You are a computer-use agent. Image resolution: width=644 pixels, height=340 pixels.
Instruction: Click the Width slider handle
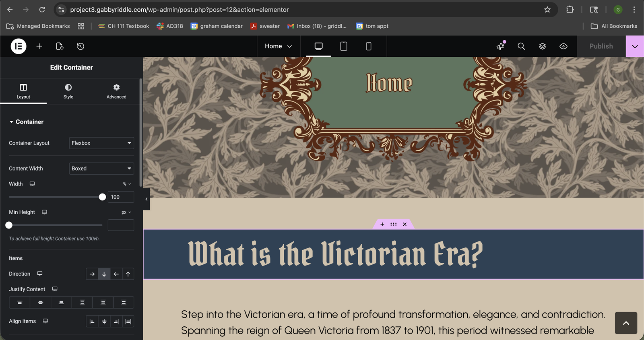click(x=102, y=197)
